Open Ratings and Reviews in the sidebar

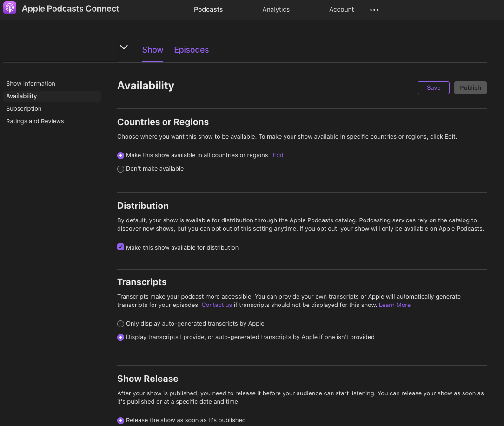coord(35,121)
